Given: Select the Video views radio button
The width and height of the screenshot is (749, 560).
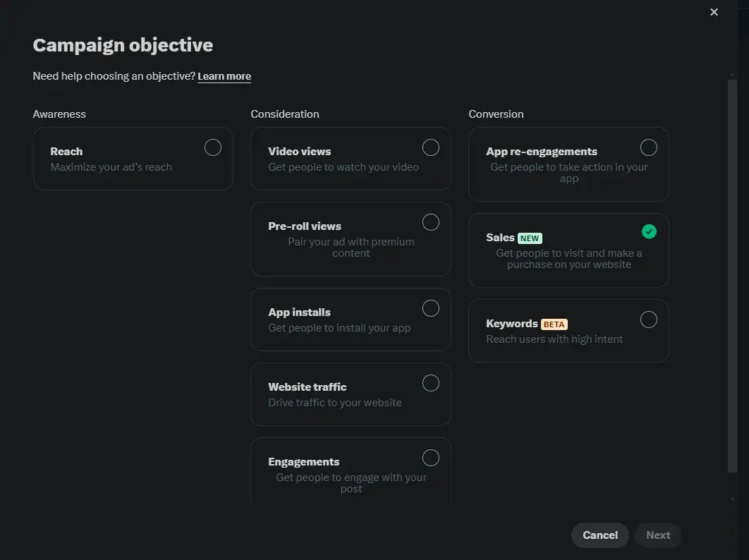Looking at the screenshot, I should pos(430,147).
